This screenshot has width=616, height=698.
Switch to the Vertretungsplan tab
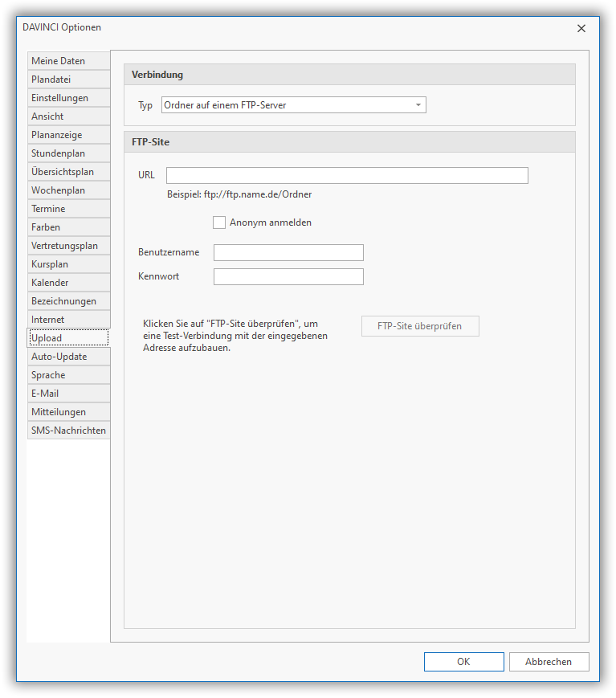pyautogui.click(x=67, y=246)
